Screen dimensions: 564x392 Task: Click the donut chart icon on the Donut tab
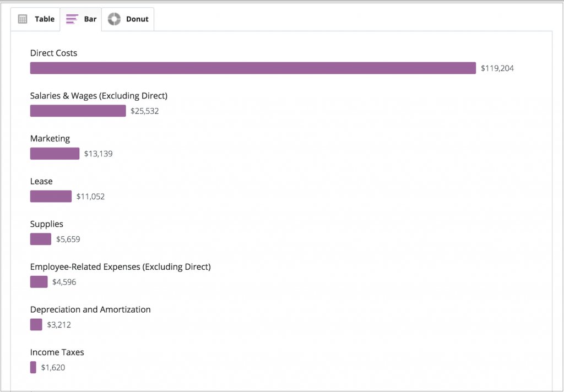pyautogui.click(x=115, y=19)
